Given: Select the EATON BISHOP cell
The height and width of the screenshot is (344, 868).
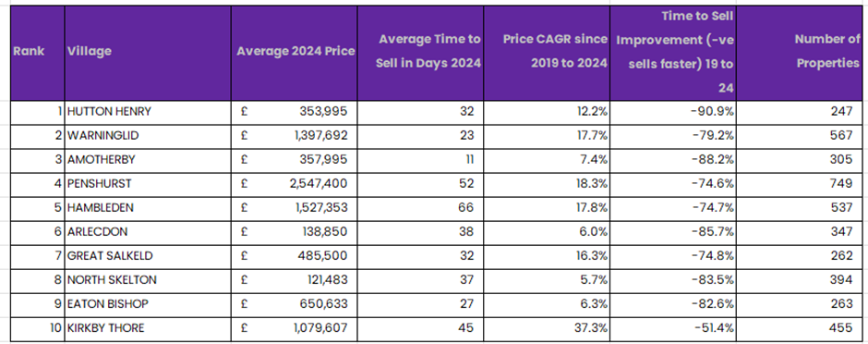Looking at the screenshot, I should coord(148,305).
